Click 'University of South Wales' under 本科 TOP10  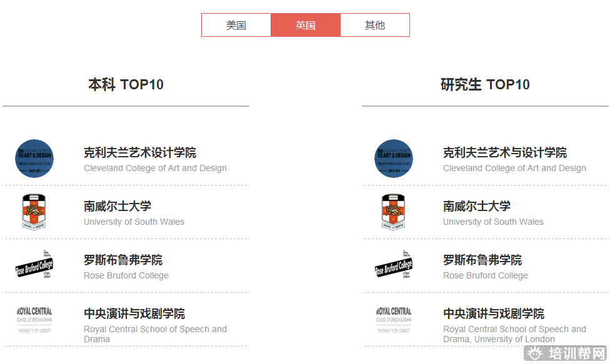point(134,222)
